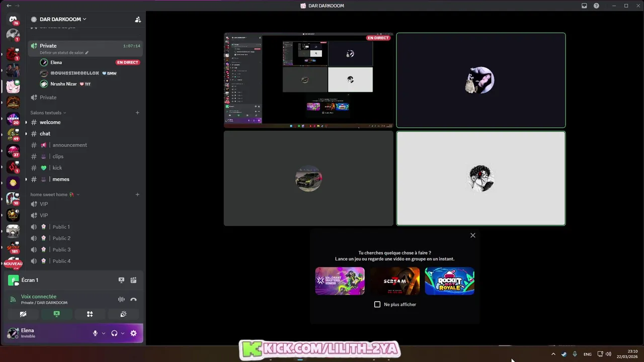This screenshot has height=362, width=644.
Task: Select the light gray video tile
Action: 481,178
